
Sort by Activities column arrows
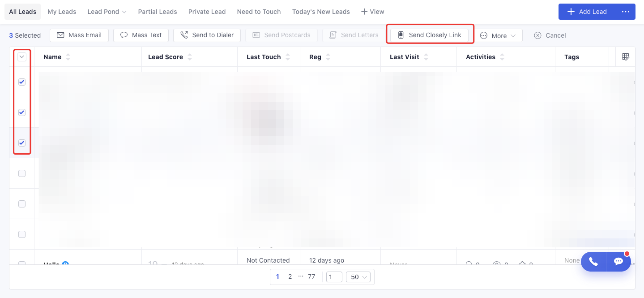point(502,57)
